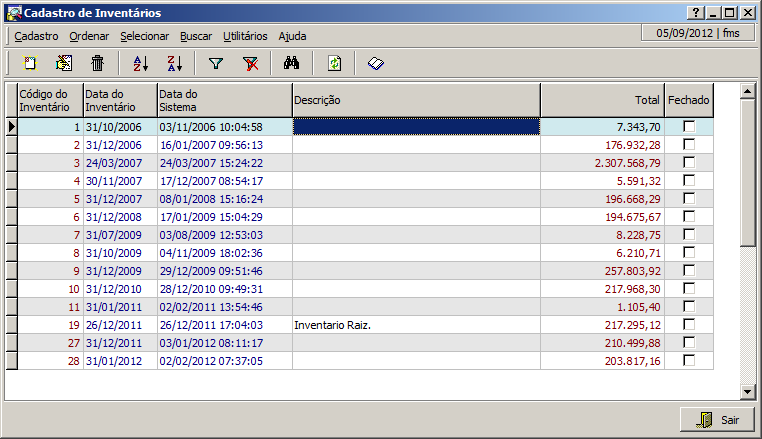
Task: Apply filter using the funnel icon
Action: point(215,64)
